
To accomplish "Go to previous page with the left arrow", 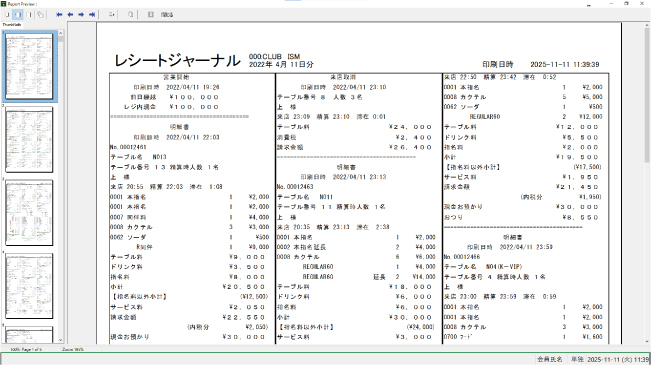I will (x=70, y=15).
